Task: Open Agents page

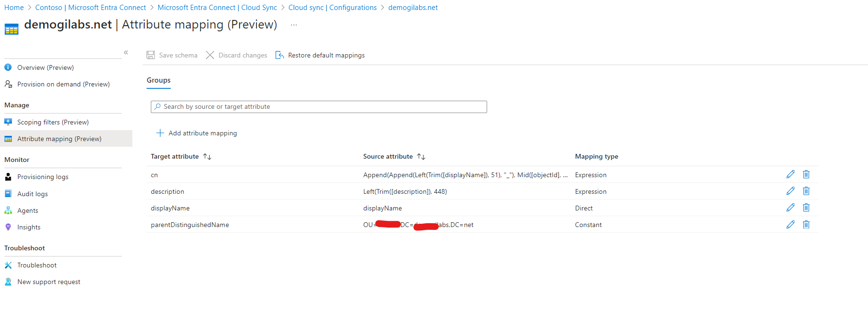Action: [28, 210]
